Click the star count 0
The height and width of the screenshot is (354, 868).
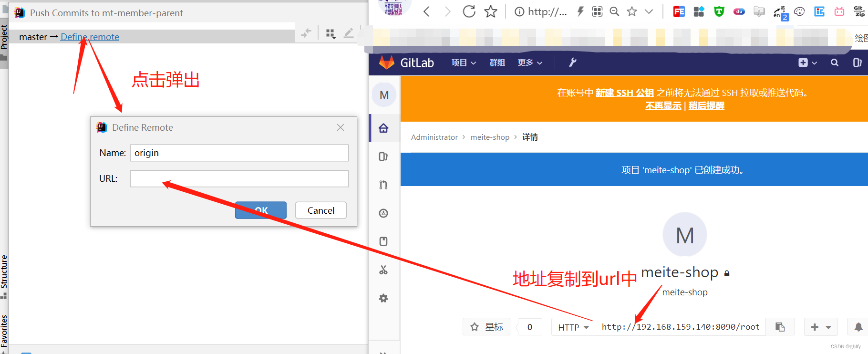coord(530,327)
